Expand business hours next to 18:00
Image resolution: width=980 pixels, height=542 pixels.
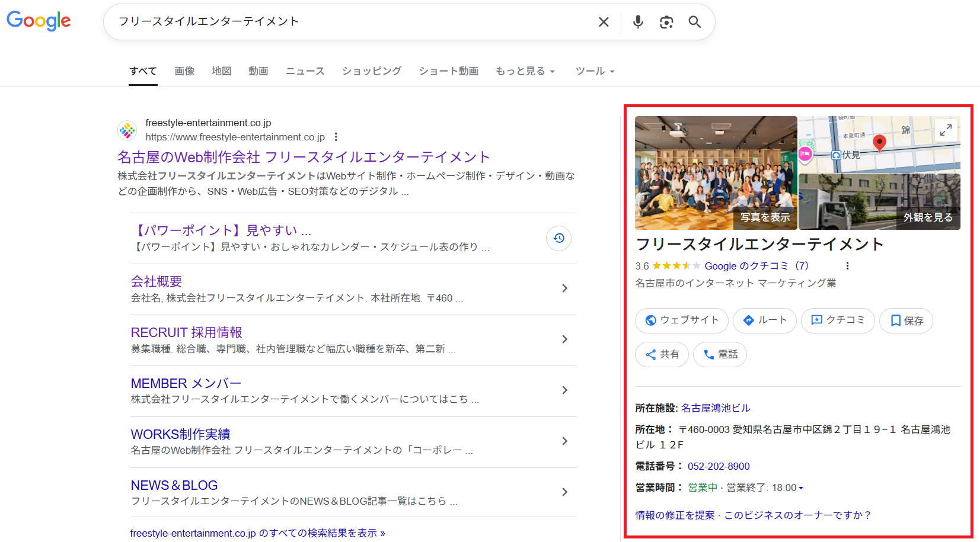tap(801, 488)
